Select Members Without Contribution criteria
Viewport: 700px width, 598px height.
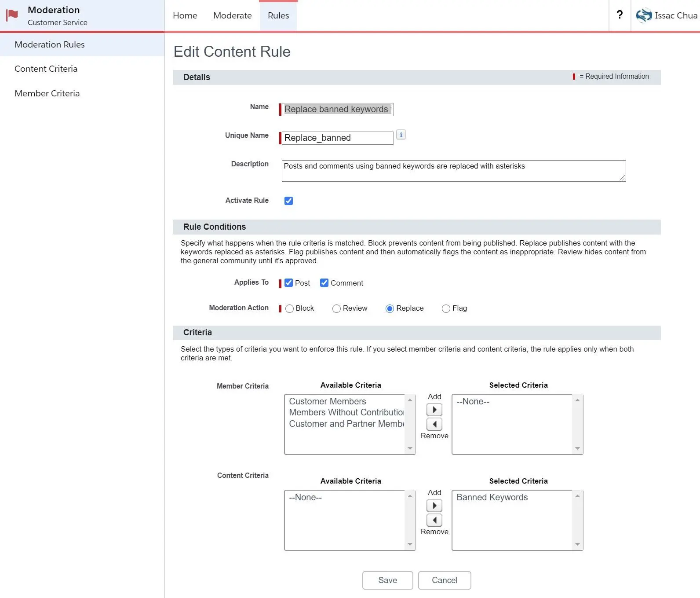pos(346,412)
